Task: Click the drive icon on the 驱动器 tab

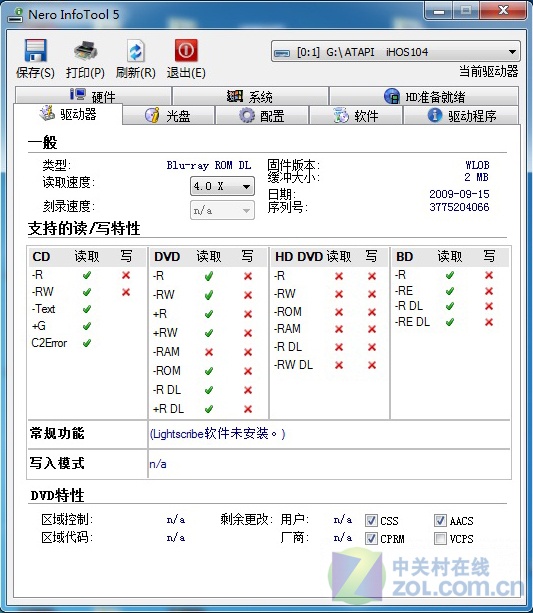Action: [x=47, y=113]
